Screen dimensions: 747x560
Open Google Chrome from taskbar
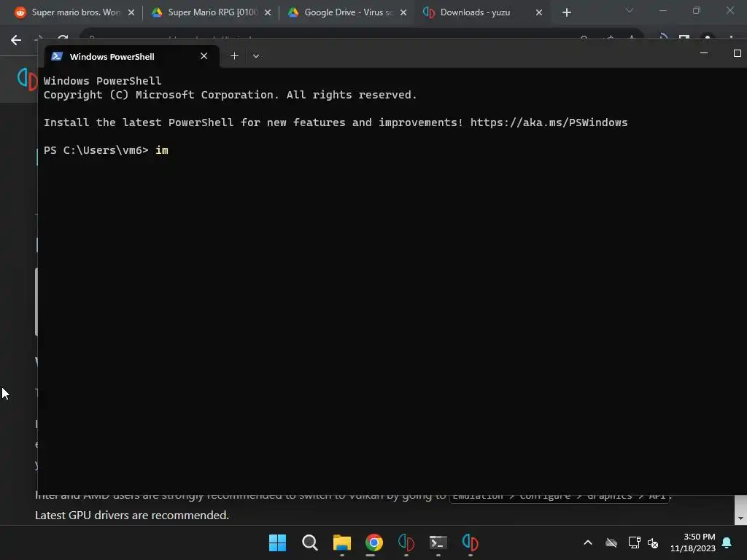pyautogui.click(x=374, y=542)
